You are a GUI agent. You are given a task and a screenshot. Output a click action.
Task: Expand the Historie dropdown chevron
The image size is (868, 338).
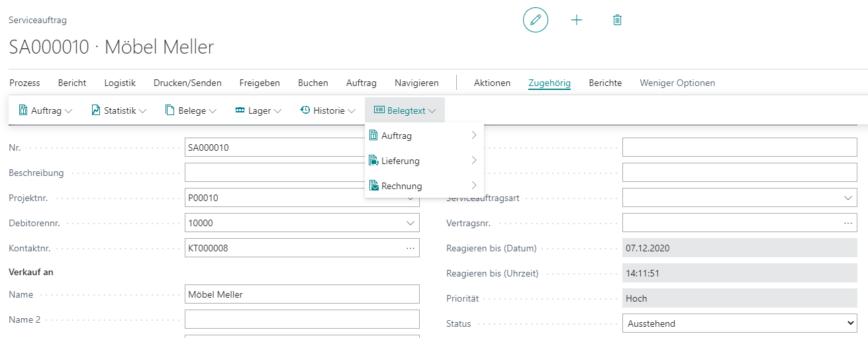pyautogui.click(x=352, y=111)
